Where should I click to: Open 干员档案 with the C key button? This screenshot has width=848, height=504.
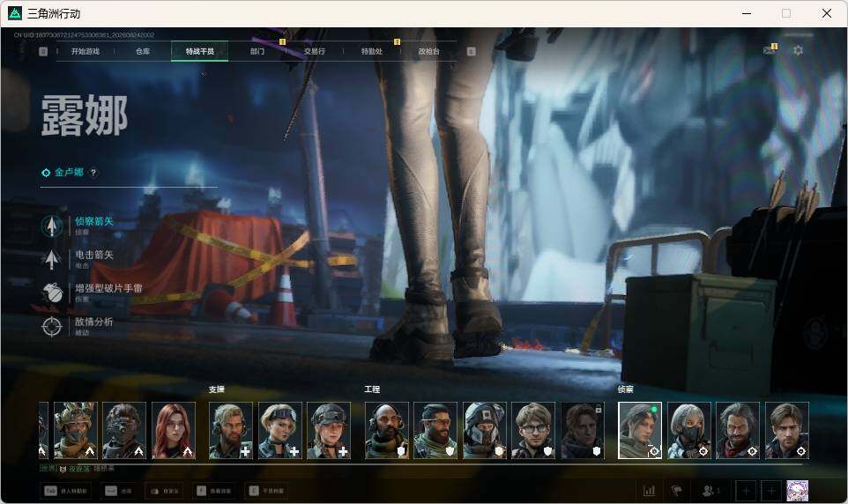point(266,491)
